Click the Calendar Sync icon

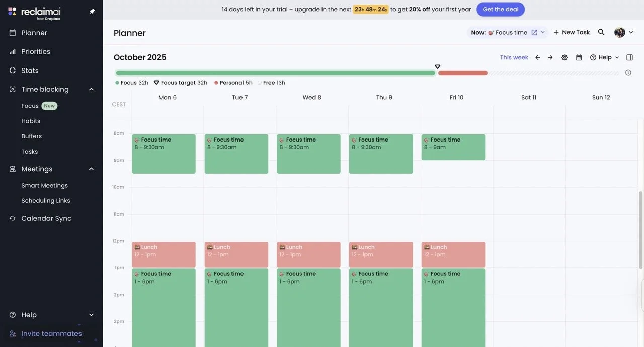pyautogui.click(x=11, y=218)
